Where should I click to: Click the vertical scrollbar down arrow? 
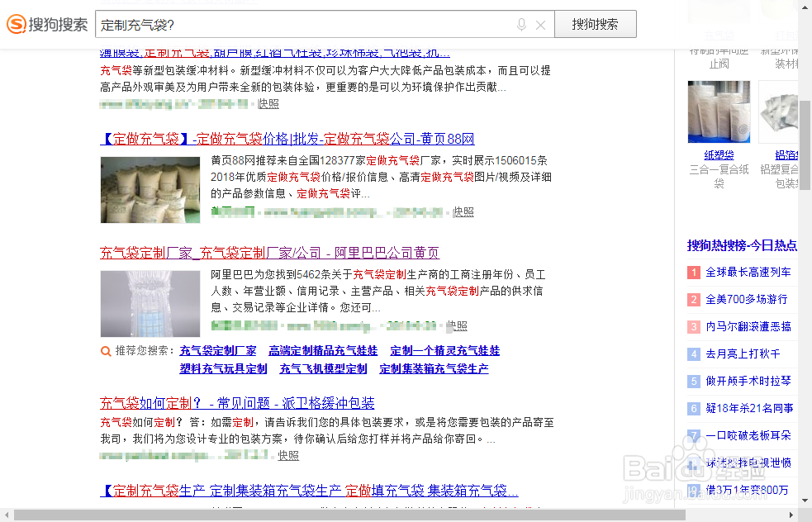(x=805, y=501)
